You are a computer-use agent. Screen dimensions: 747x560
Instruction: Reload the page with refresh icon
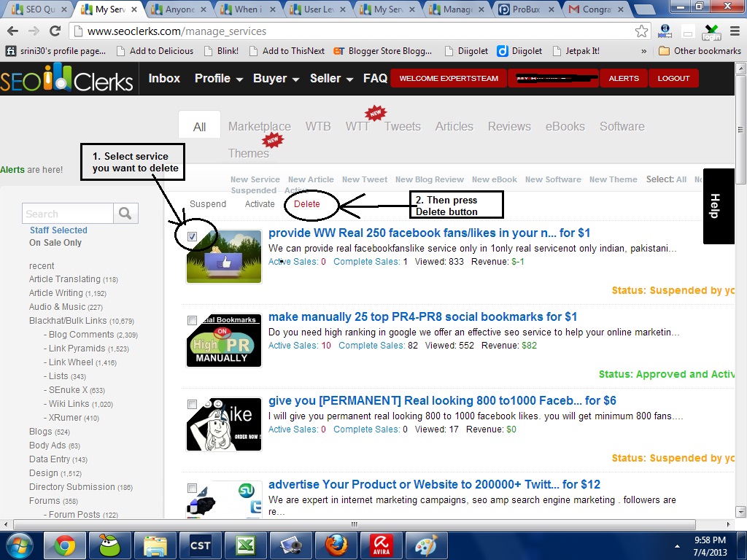pos(55,31)
